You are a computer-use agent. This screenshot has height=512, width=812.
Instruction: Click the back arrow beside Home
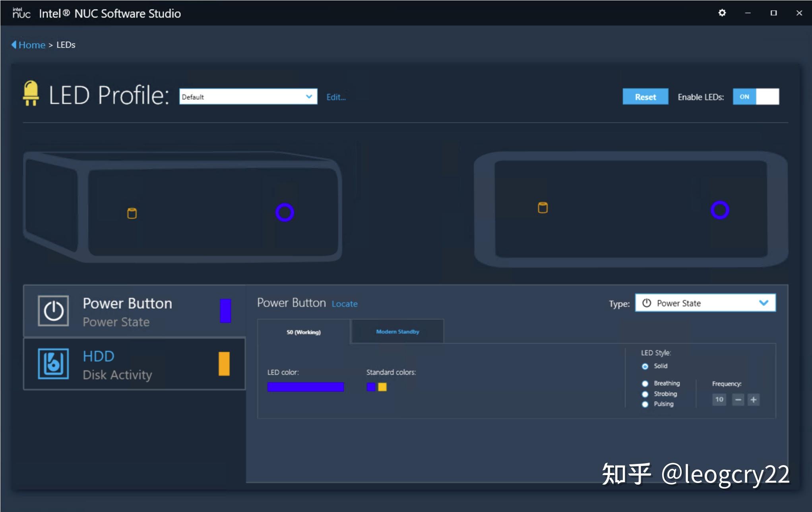[14, 44]
